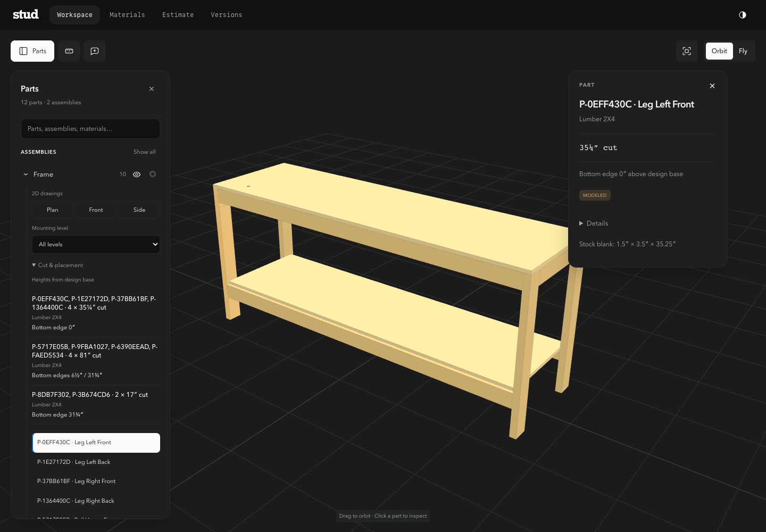
Task: Open the Side 2D drawing
Action: pos(139,210)
